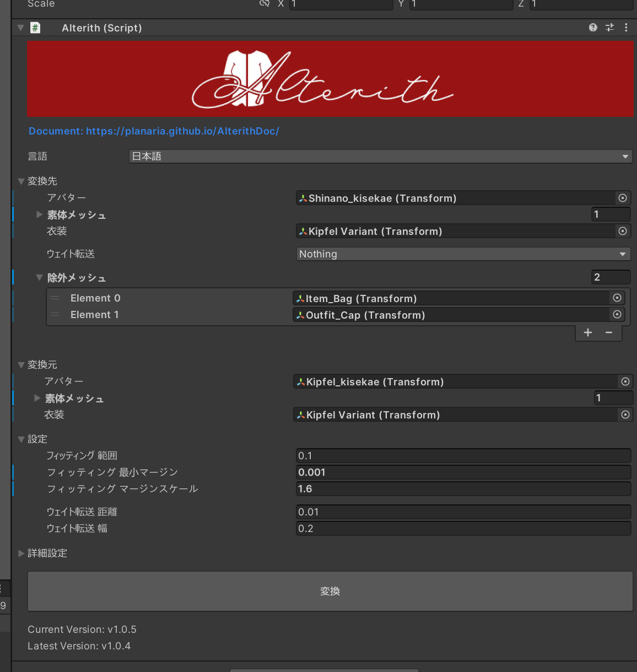The height and width of the screenshot is (672, 637).
Task: Open the 言語 language dropdown
Action: pyautogui.click(x=380, y=157)
